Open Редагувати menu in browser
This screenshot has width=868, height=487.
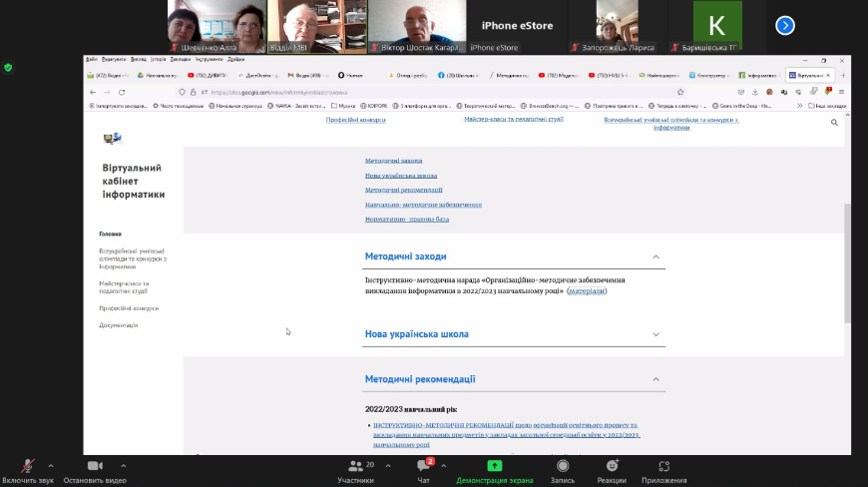pyautogui.click(x=114, y=59)
